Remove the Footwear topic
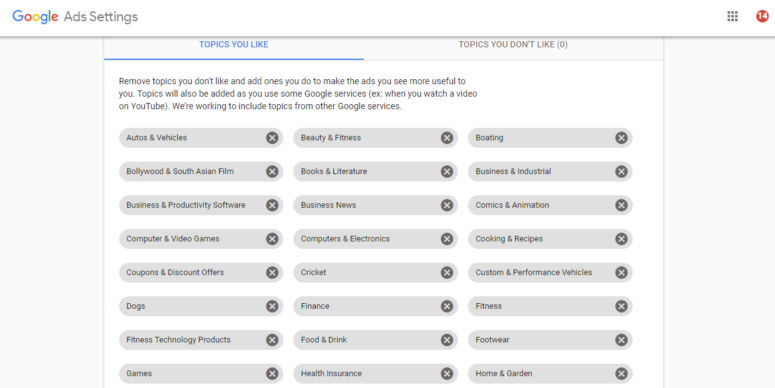The height and width of the screenshot is (388, 775). click(x=621, y=340)
